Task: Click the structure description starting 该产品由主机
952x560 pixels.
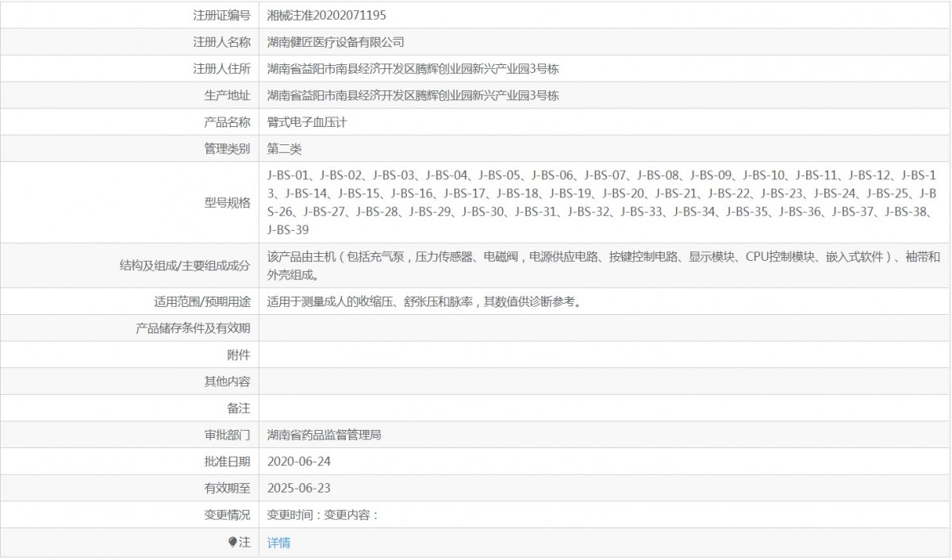Action: [604, 266]
